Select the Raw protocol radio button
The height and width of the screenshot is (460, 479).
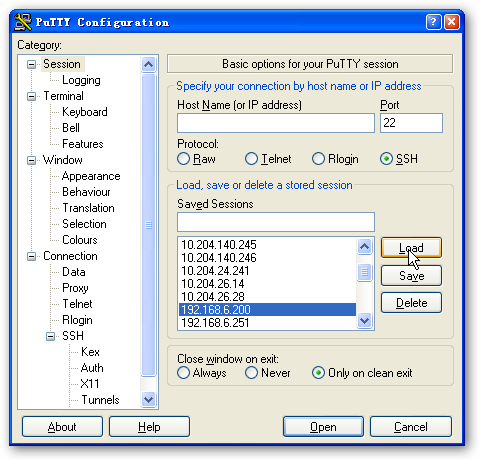pyautogui.click(x=183, y=159)
